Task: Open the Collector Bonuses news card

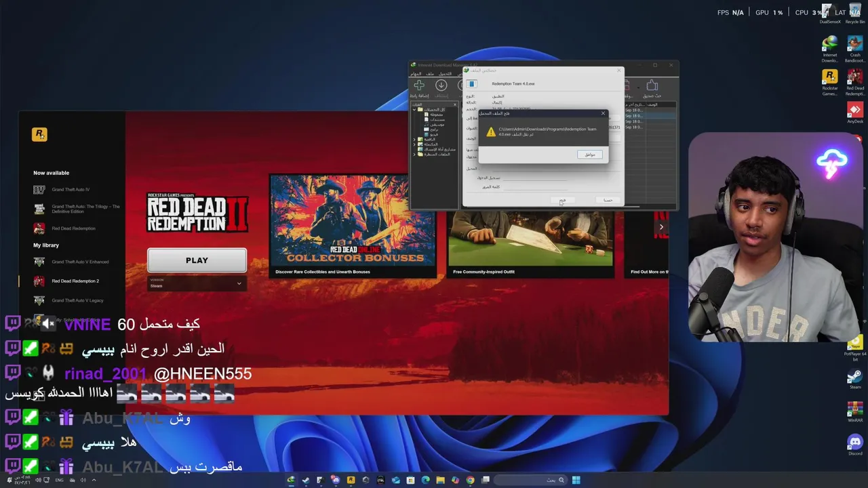Action: (353, 226)
